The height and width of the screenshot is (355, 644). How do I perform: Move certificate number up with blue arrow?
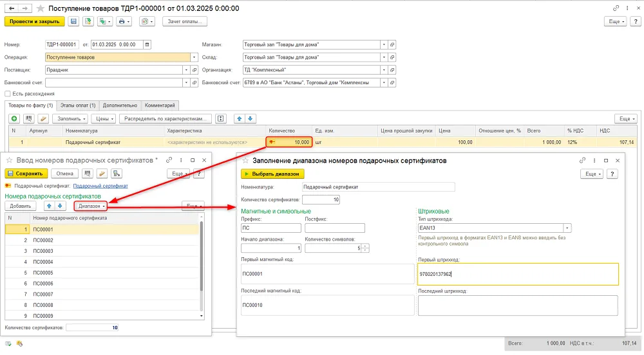tap(49, 206)
